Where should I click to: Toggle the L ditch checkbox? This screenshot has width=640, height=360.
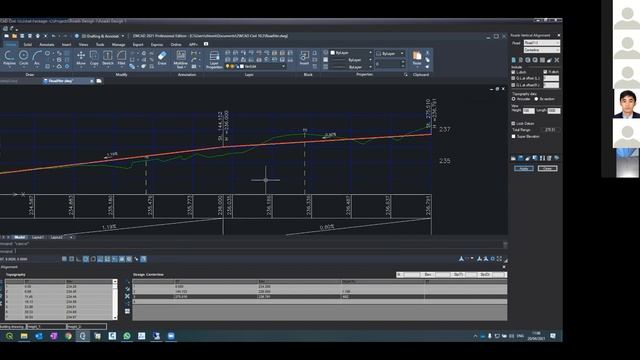click(x=513, y=72)
